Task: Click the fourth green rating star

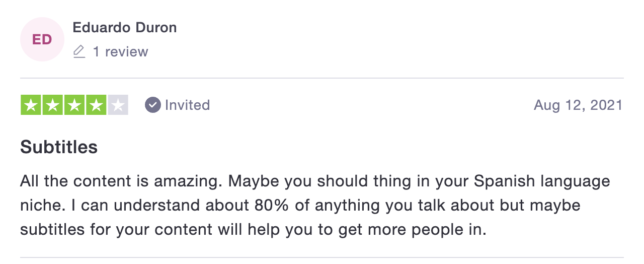Action: (96, 105)
